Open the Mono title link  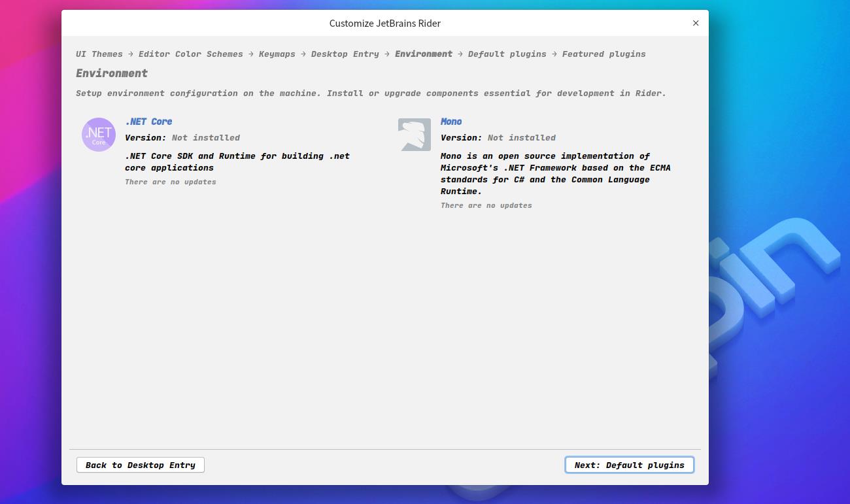pyautogui.click(x=451, y=122)
